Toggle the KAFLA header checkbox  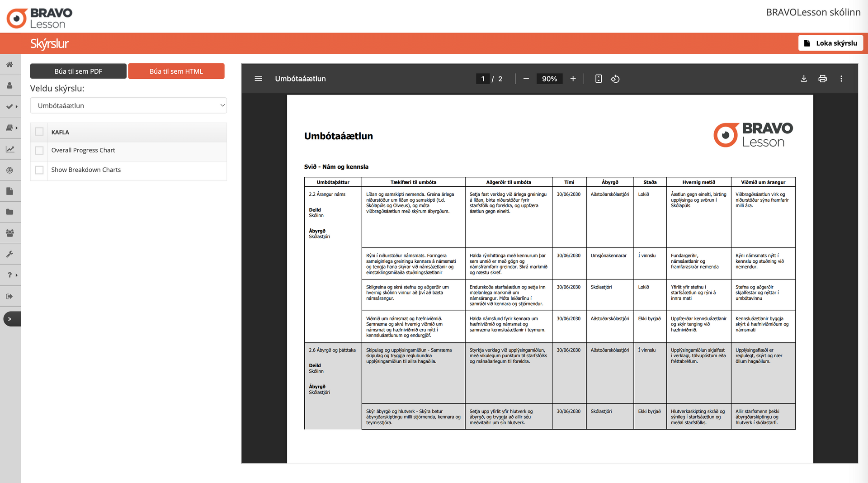tap(39, 132)
